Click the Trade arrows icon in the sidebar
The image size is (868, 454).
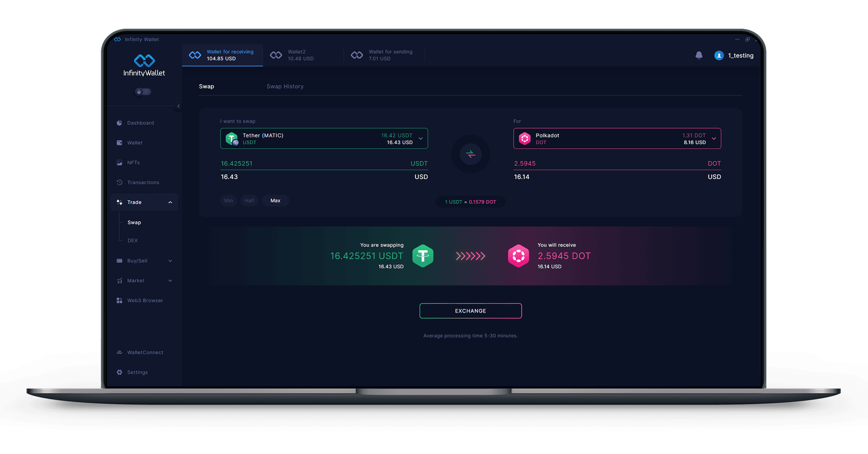coord(119,202)
